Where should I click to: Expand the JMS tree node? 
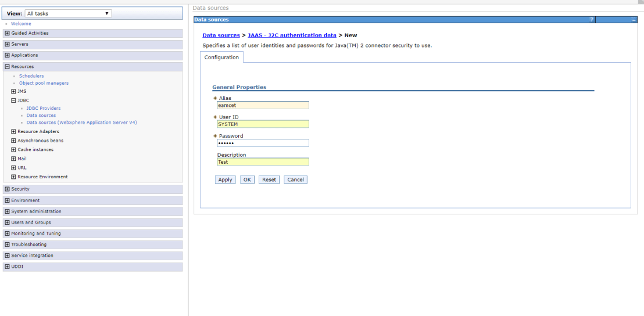pos(13,91)
